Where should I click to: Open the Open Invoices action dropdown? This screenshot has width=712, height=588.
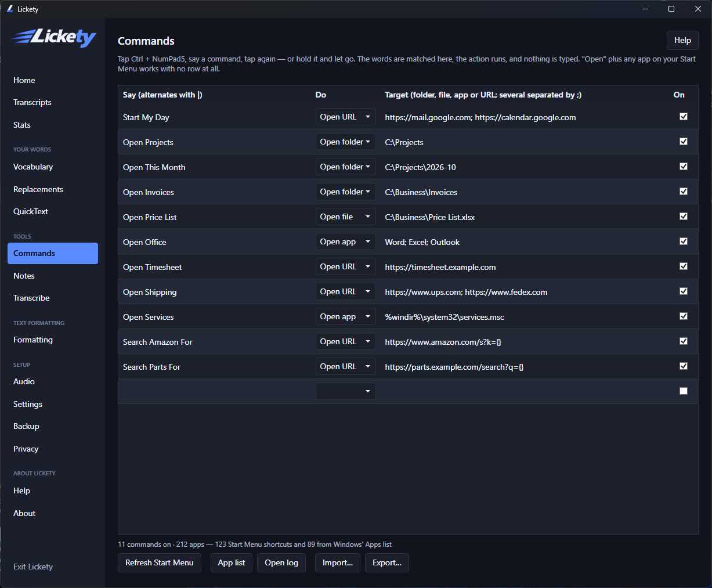tap(345, 192)
